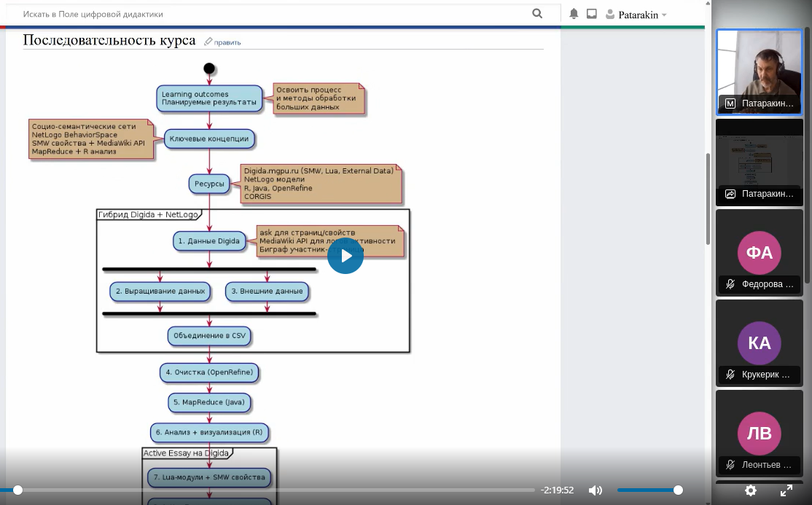The width and height of the screenshot is (812, 505).
Task: Select the presenter webcam thumbnail
Action: click(759, 71)
